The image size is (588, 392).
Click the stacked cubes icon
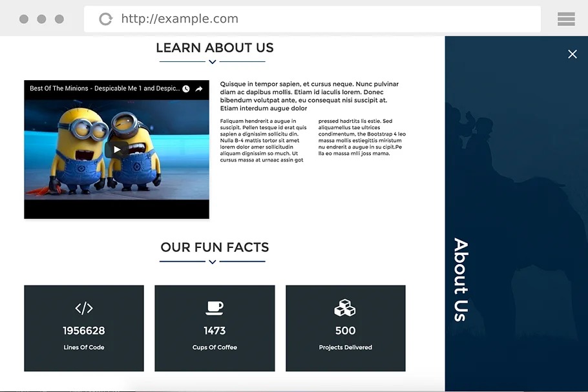(x=345, y=308)
